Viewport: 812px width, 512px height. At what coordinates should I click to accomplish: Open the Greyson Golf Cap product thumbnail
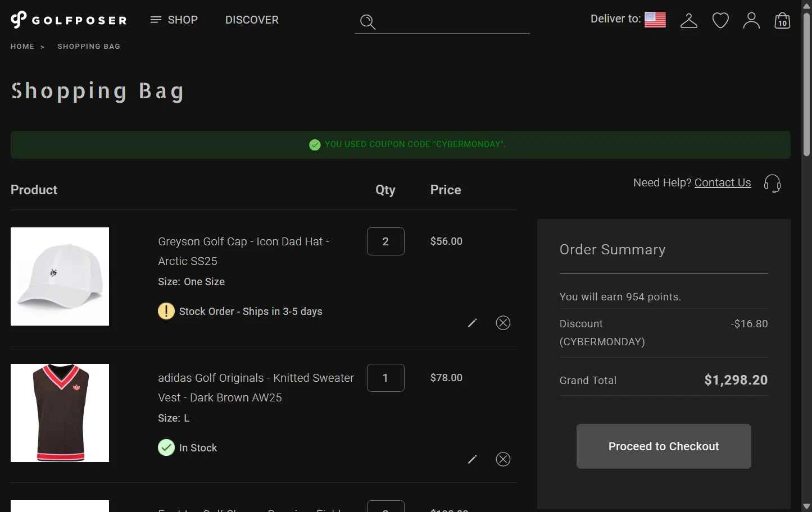(x=60, y=276)
